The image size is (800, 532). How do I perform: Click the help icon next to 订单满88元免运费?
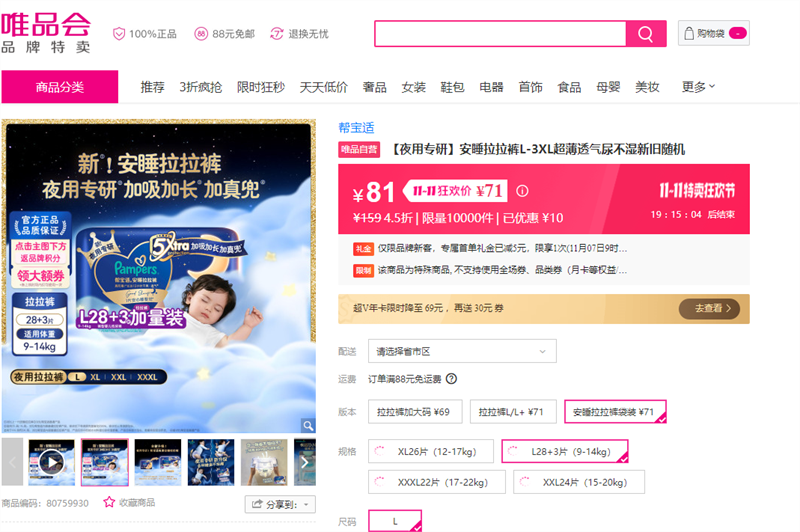[x=451, y=379]
